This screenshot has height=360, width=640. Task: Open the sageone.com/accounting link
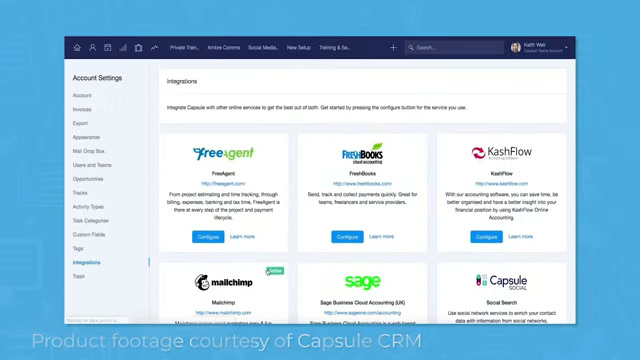point(362,313)
